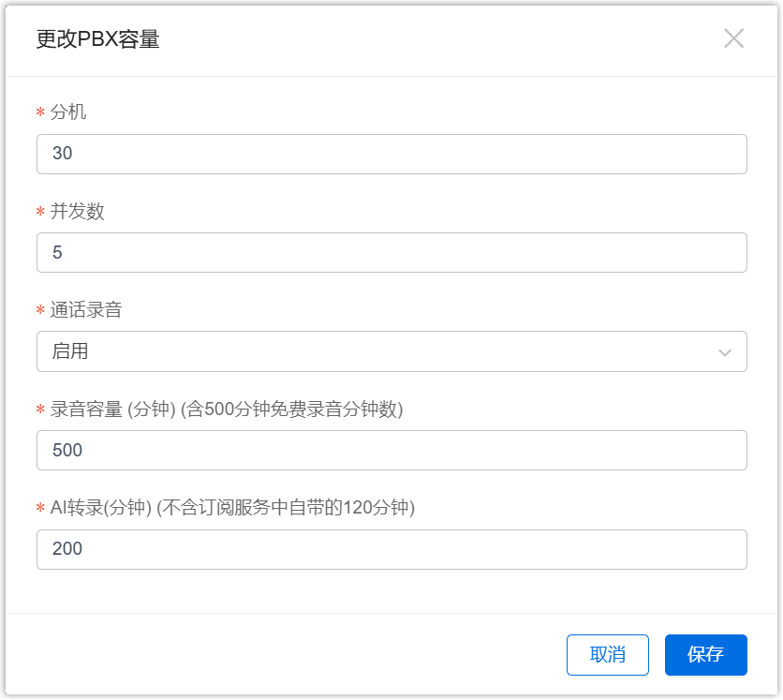Click the 分机 field label
Image resolution: width=783 pixels, height=700 pixels.
(x=68, y=112)
